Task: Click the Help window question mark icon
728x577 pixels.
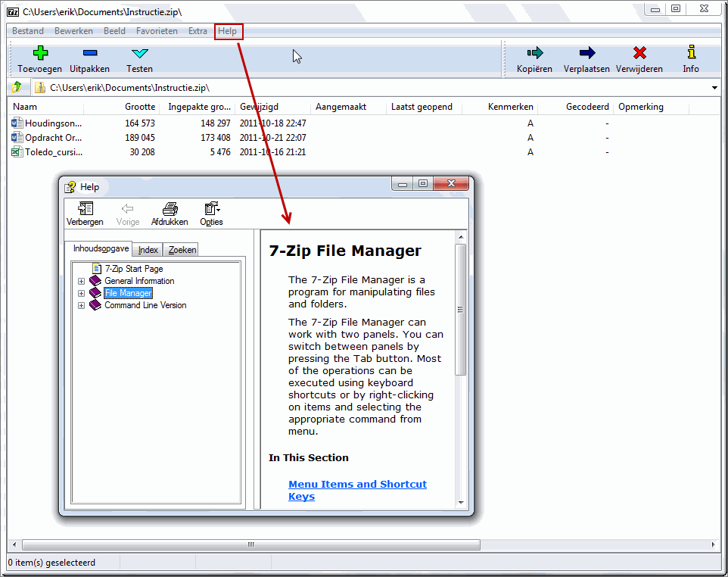Action: [x=70, y=187]
